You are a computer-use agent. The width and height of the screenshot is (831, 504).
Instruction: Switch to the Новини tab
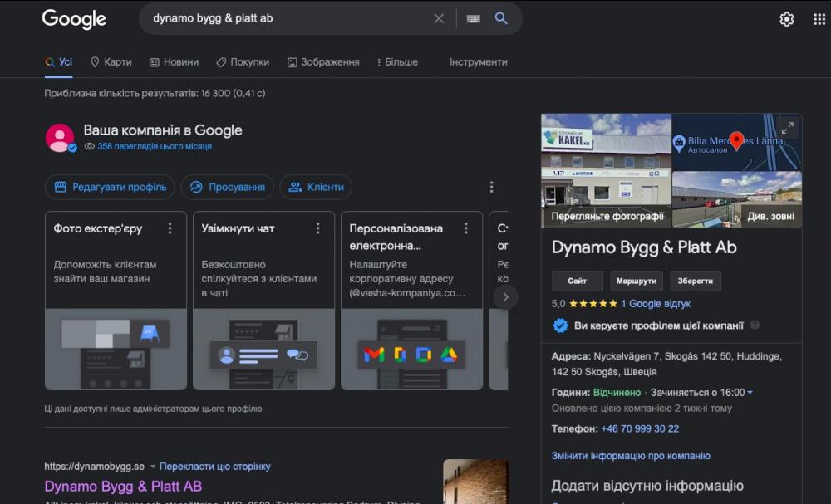tap(174, 62)
